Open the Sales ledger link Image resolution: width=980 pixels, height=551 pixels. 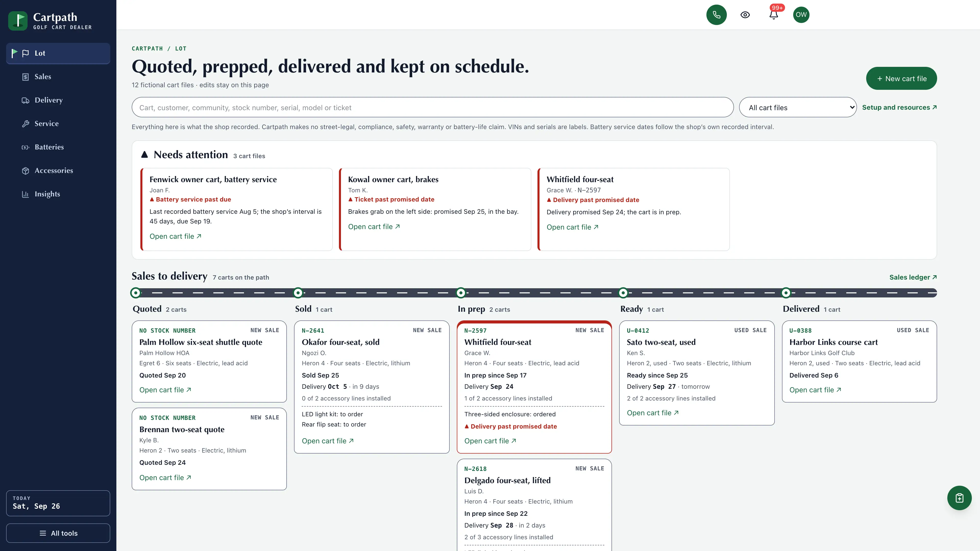click(x=913, y=277)
